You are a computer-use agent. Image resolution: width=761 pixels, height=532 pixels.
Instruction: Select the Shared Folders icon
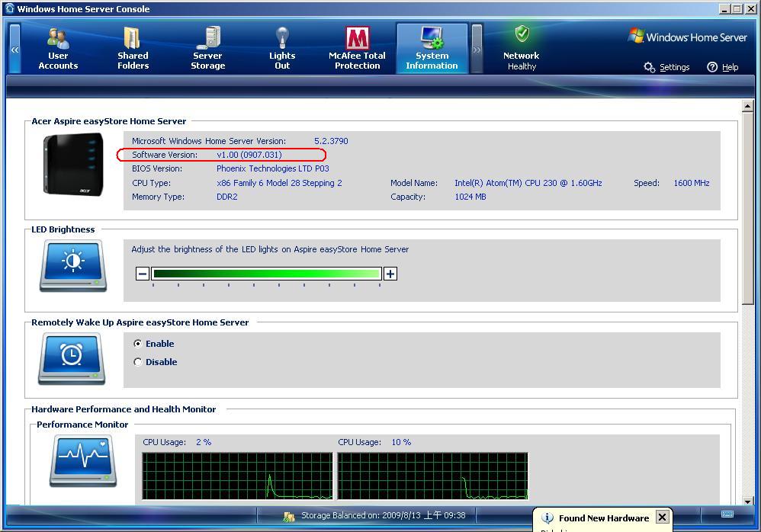point(132,46)
